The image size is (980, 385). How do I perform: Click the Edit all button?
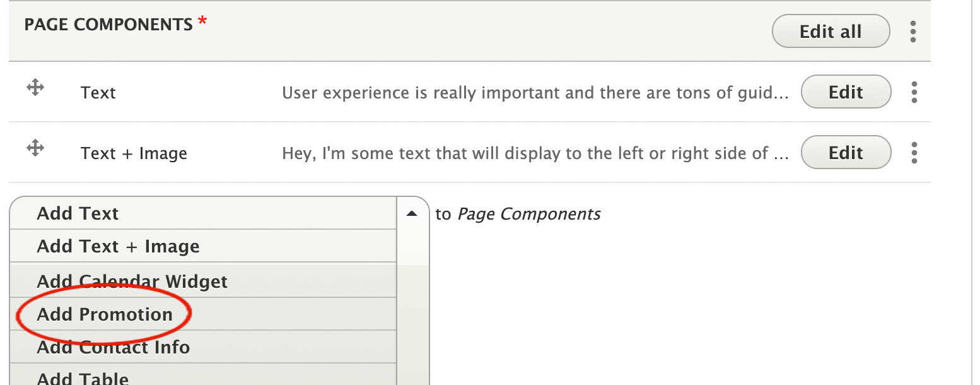pos(831,32)
